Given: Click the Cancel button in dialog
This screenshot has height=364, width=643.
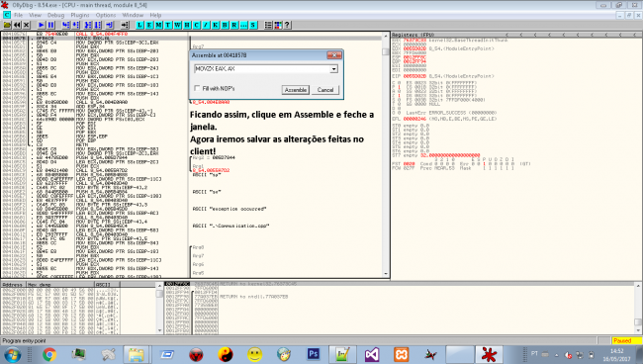Looking at the screenshot, I should (x=325, y=90).
